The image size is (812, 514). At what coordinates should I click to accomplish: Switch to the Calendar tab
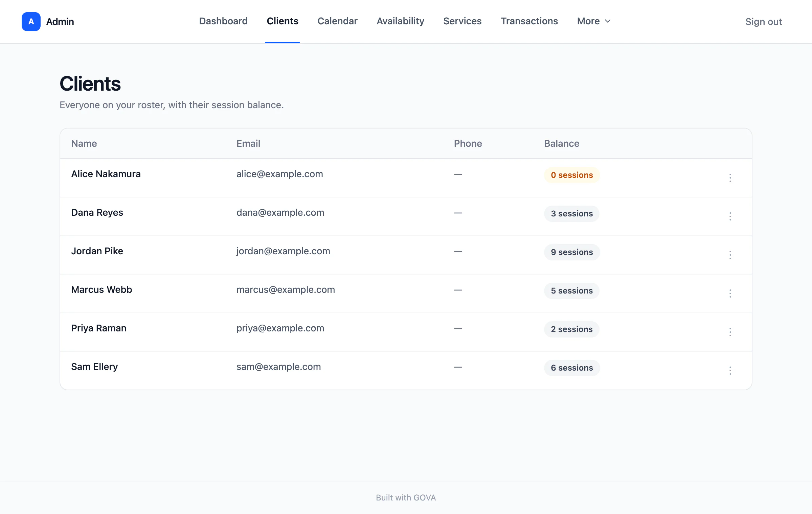click(x=337, y=21)
